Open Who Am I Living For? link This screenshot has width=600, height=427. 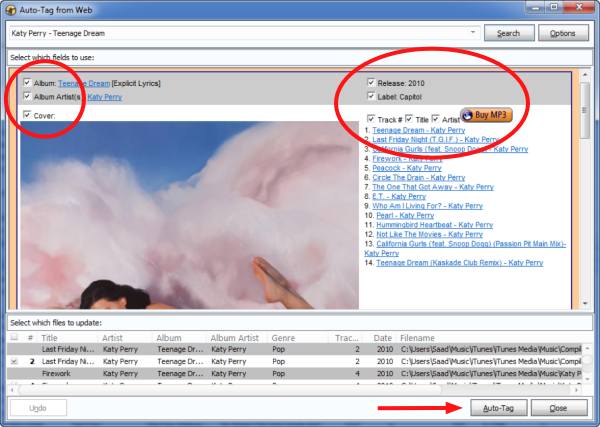(x=427, y=206)
